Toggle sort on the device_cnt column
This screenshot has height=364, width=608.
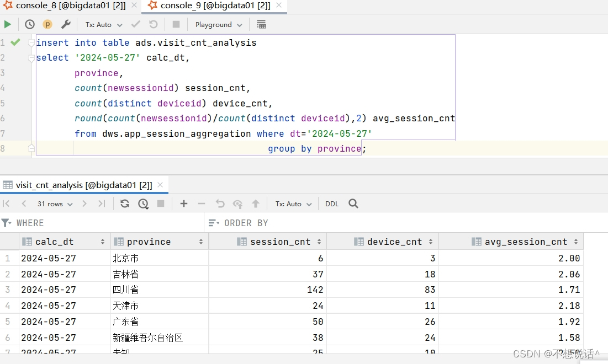pyautogui.click(x=432, y=241)
